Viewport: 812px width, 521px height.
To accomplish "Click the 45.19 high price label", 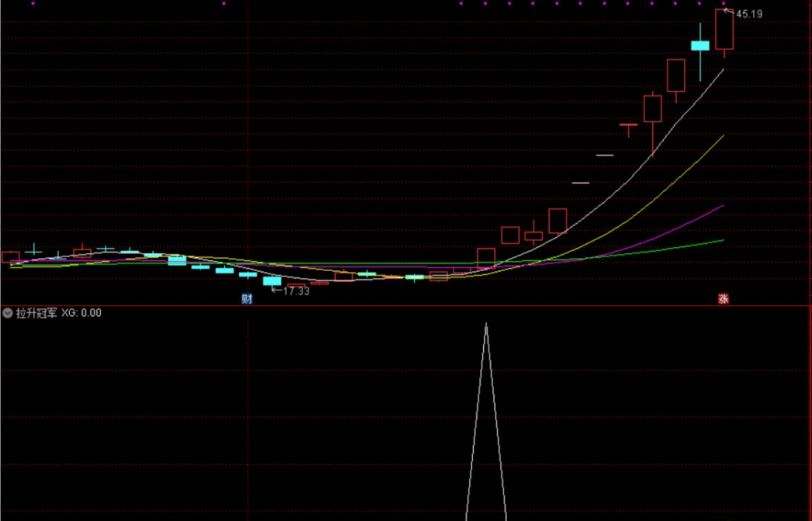I will pos(749,14).
